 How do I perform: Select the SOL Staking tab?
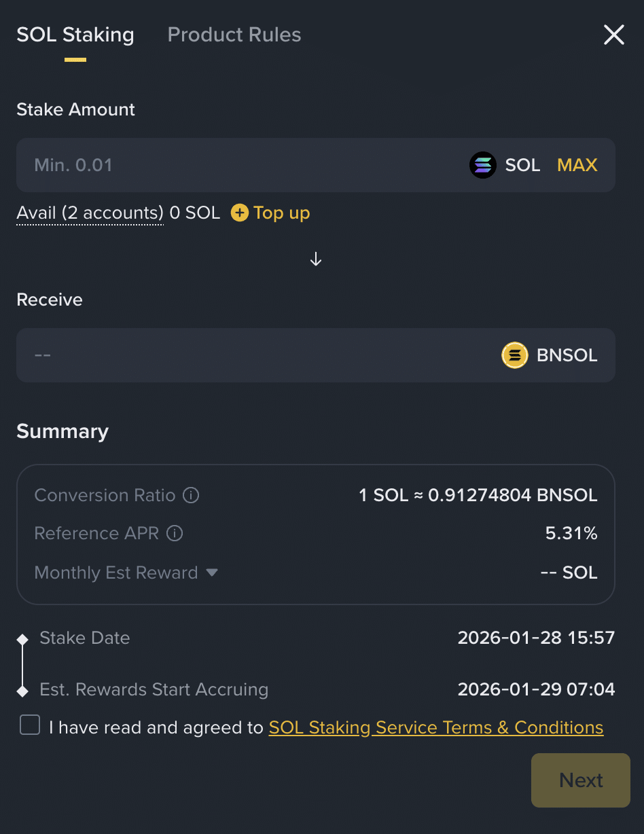75,35
